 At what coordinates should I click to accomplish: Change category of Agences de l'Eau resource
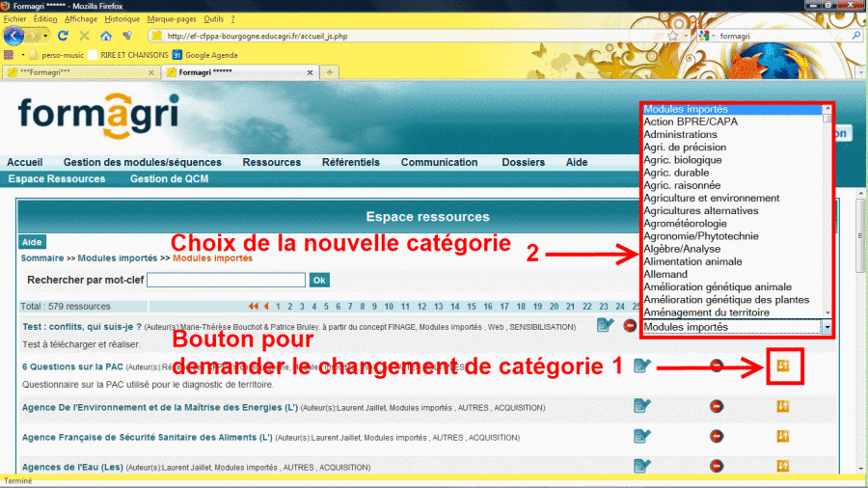(x=783, y=466)
